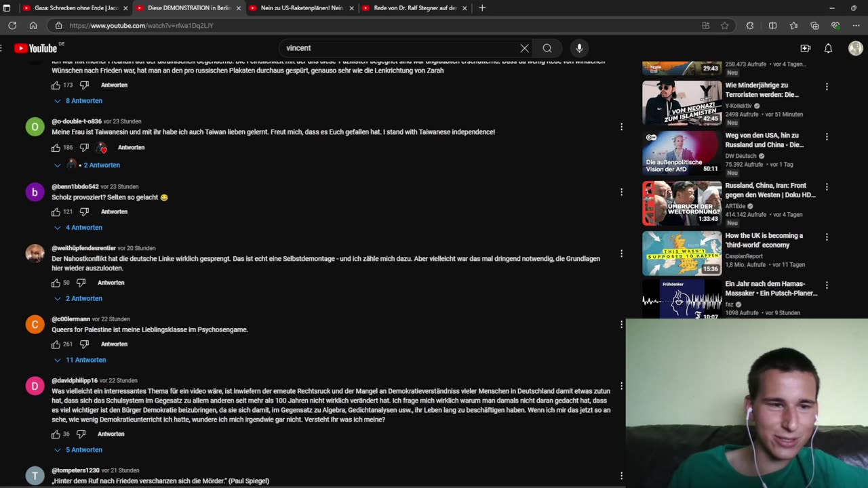
Task: Open options menu for @benn1bbdo542 comment
Action: tap(621, 192)
